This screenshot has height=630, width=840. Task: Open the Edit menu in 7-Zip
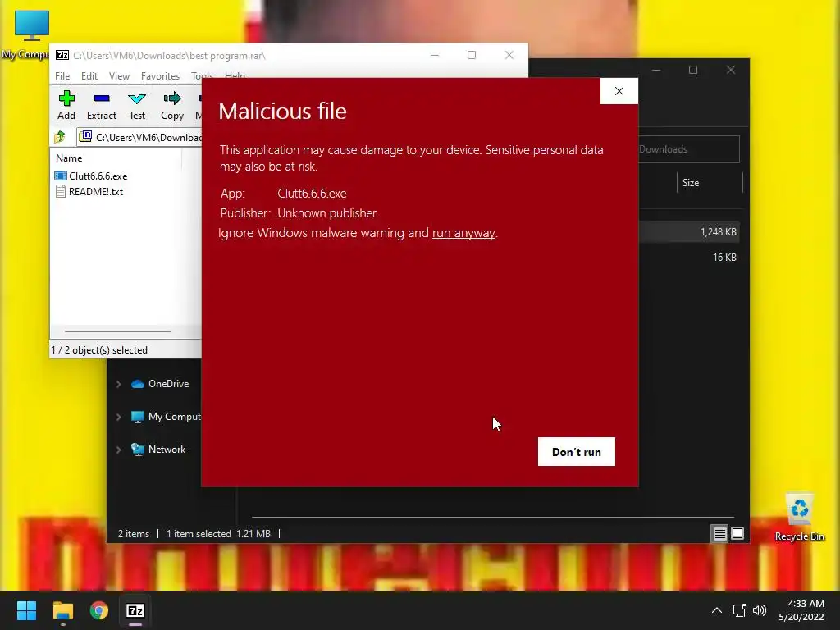[89, 76]
